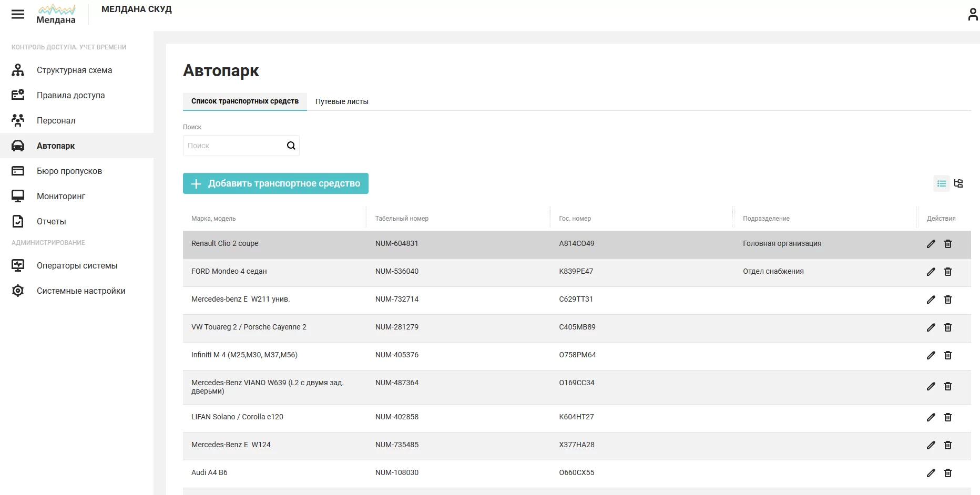This screenshot has height=495, width=980.
Task: Edit the VW Touareg 2 row
Action: [931, 327]
